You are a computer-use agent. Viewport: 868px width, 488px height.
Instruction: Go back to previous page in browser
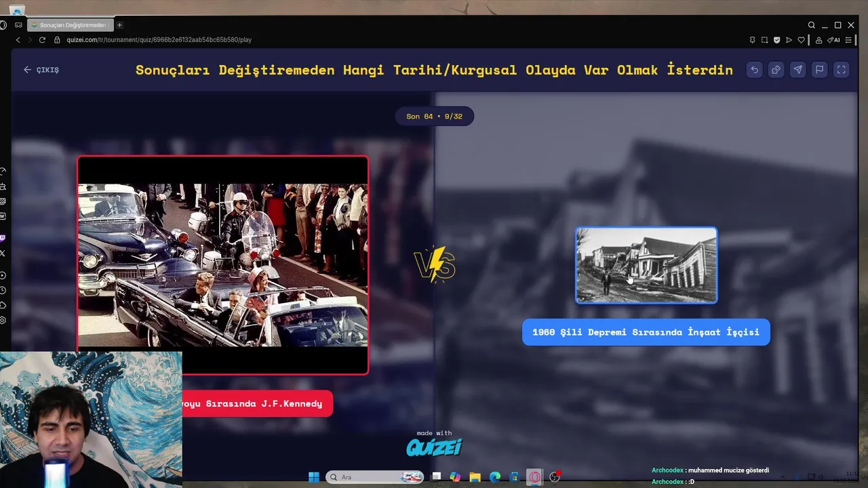click(18, 40)
